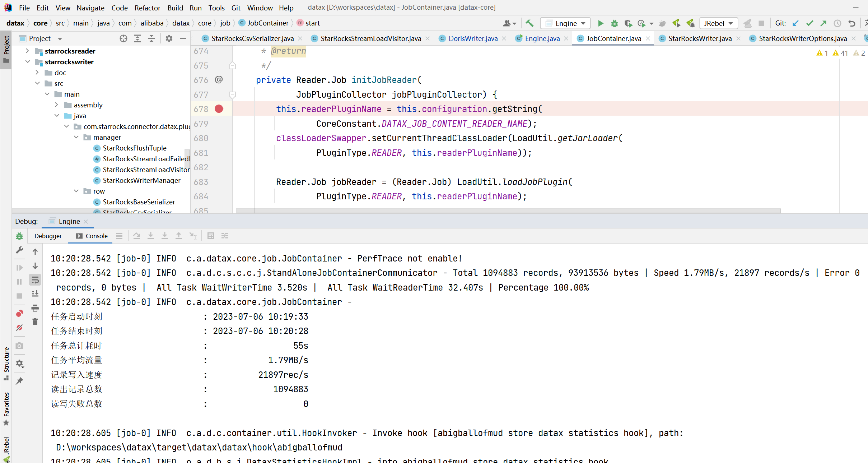Click the Print console output icon
This screenshot has height=463, width=868.
click(35, 308)
